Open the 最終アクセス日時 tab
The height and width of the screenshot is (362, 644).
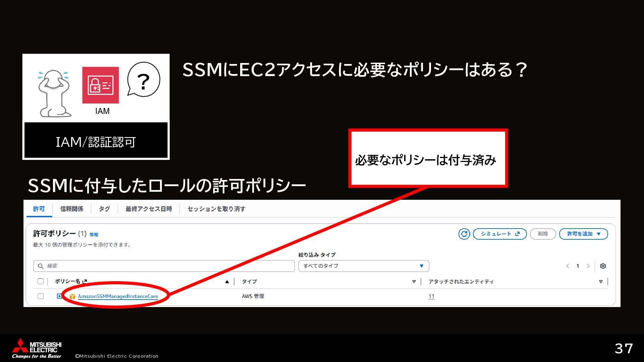tap(149, 209)
